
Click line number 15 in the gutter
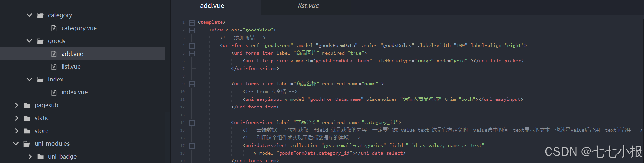coord(182,130)
